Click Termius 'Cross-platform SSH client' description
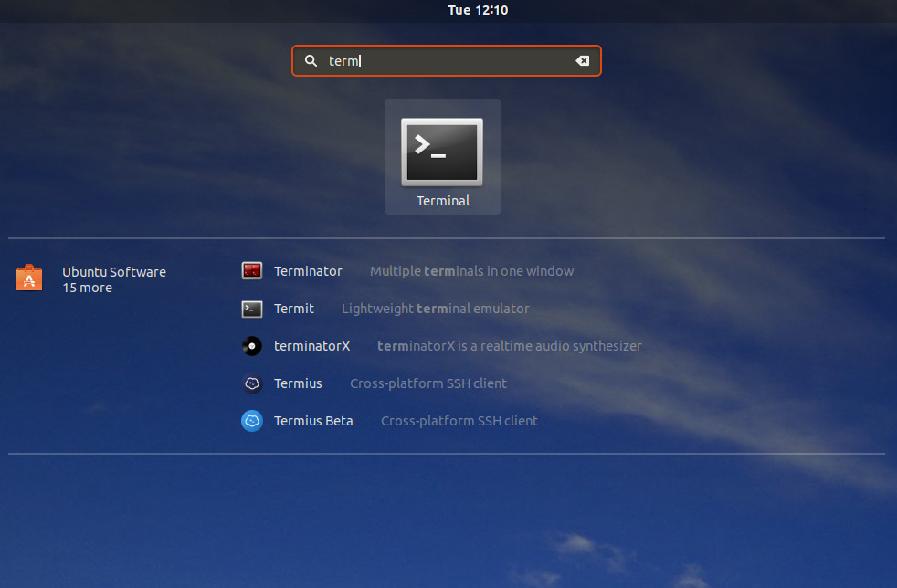This screenshot has width=897, height=588. pyautogui.click(x=428, y=383)
